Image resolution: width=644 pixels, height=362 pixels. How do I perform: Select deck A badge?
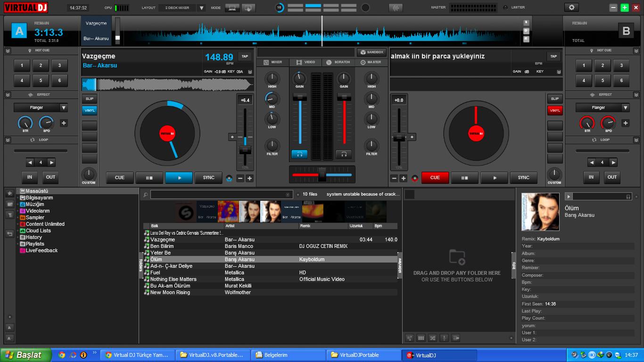tap(19, 31)
